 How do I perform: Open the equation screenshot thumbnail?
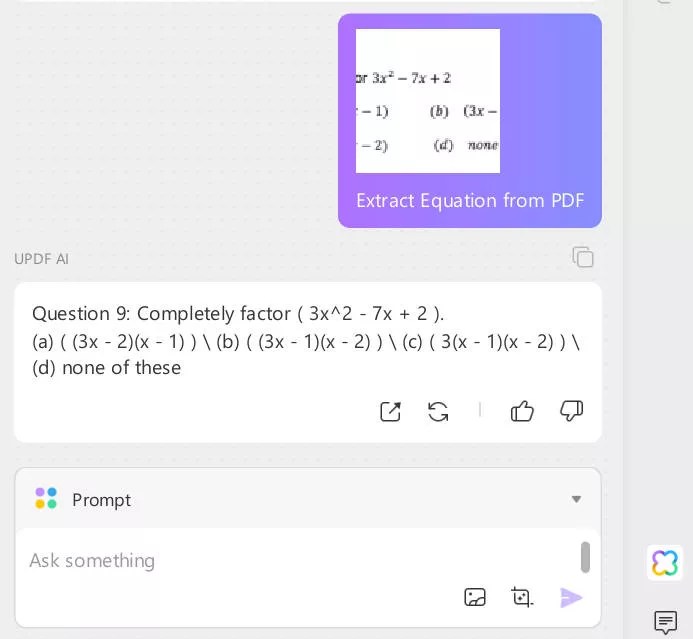(428, 101)
